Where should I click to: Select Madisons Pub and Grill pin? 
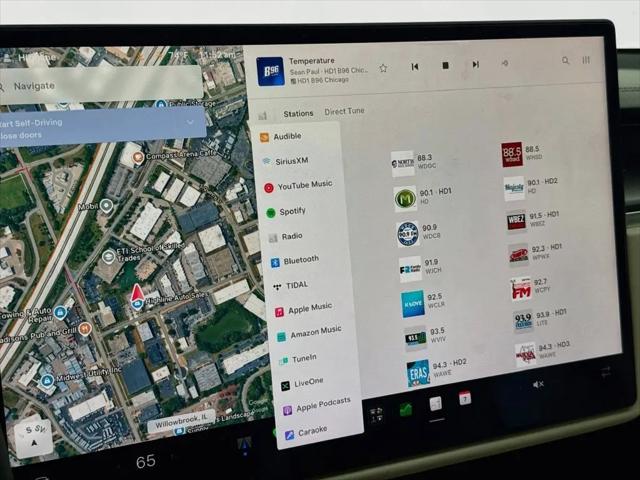coord(85,328)
